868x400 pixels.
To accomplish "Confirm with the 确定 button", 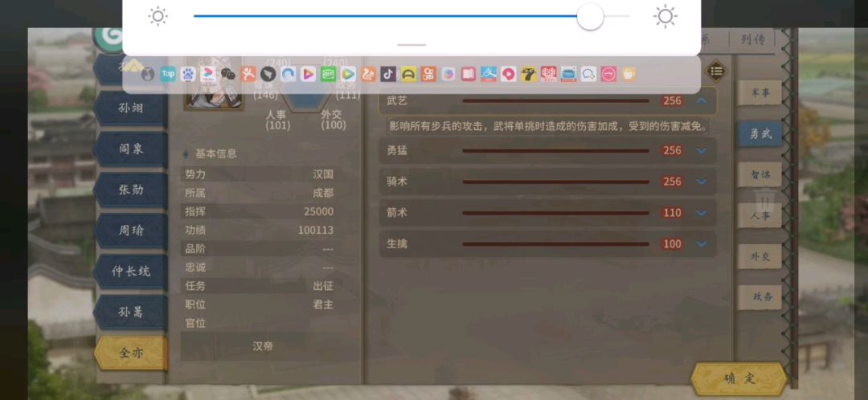I will [739, 379].
